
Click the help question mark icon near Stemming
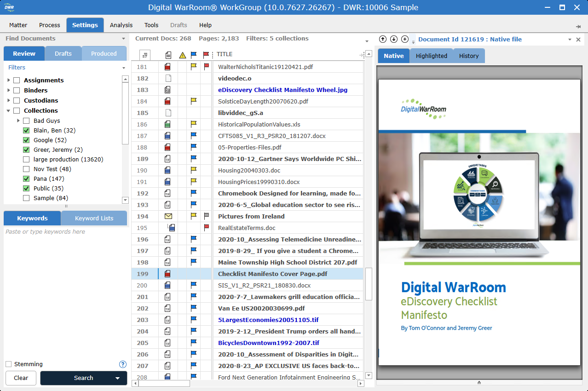point(122,364)
